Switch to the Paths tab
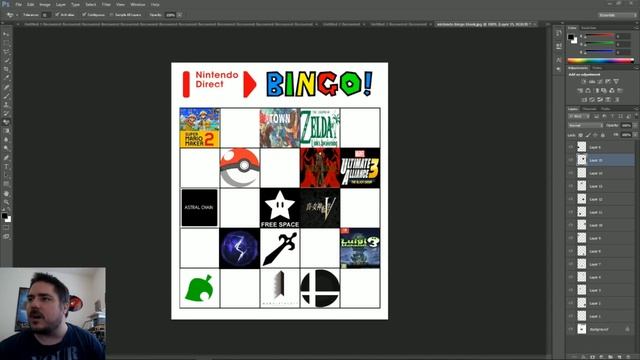This screenshot has width=640, height=360. (606, 109)
